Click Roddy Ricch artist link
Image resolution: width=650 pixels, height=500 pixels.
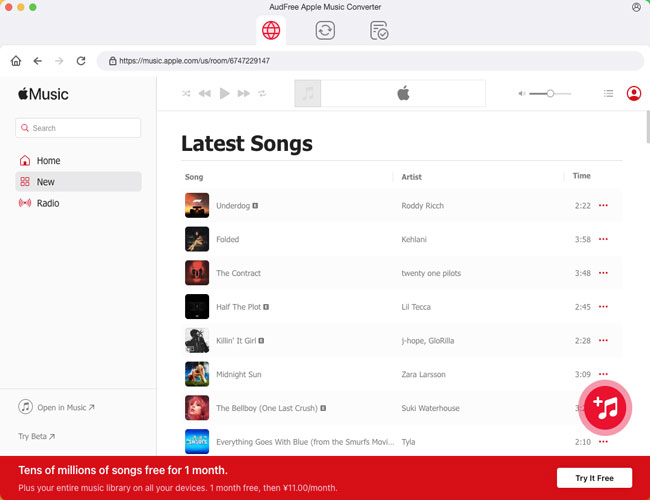pos(422,206)
